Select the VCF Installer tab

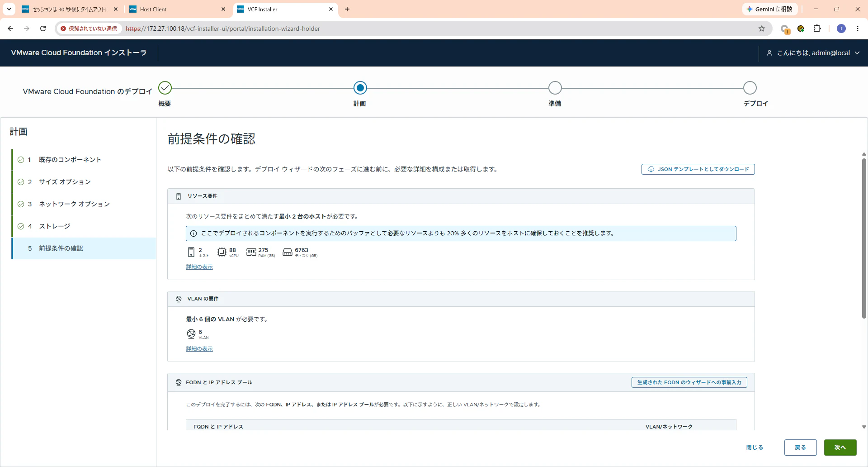coord(285,9)
